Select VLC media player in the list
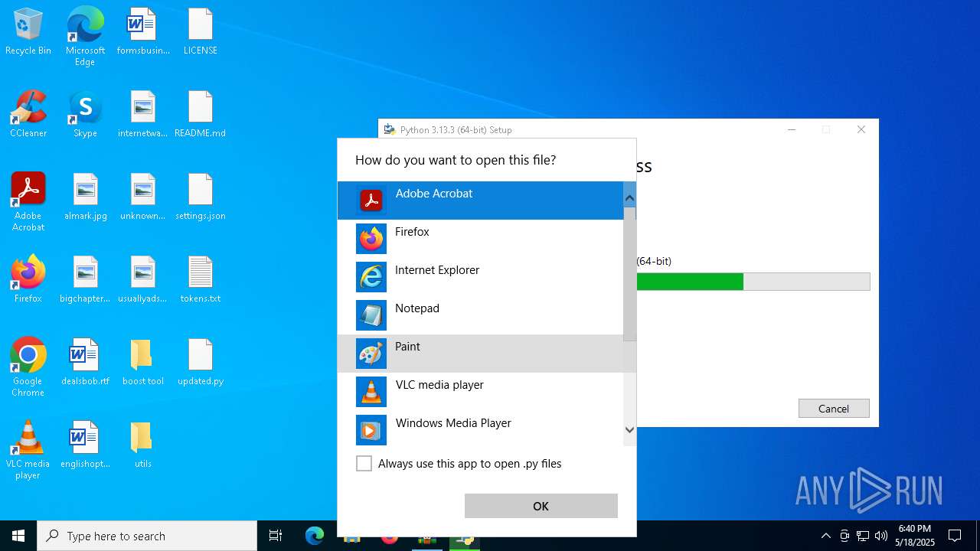Screen dimensions: 980x551 [x=480, y=392]
